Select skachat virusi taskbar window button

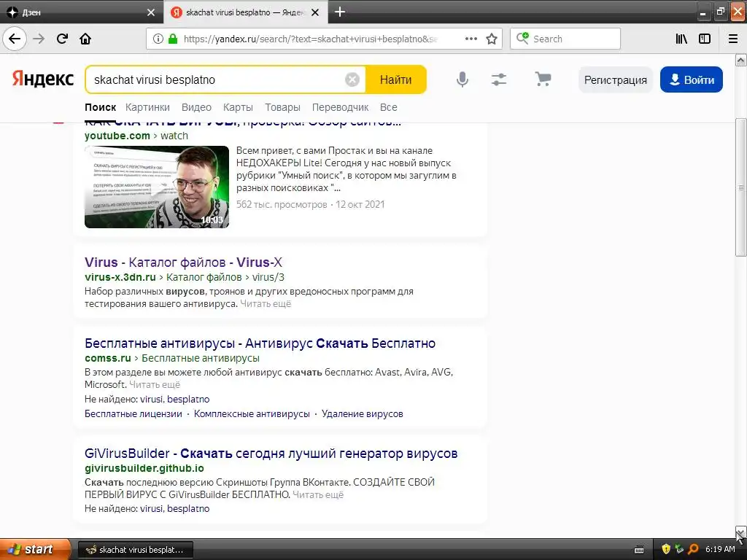(x=135, y=550)
